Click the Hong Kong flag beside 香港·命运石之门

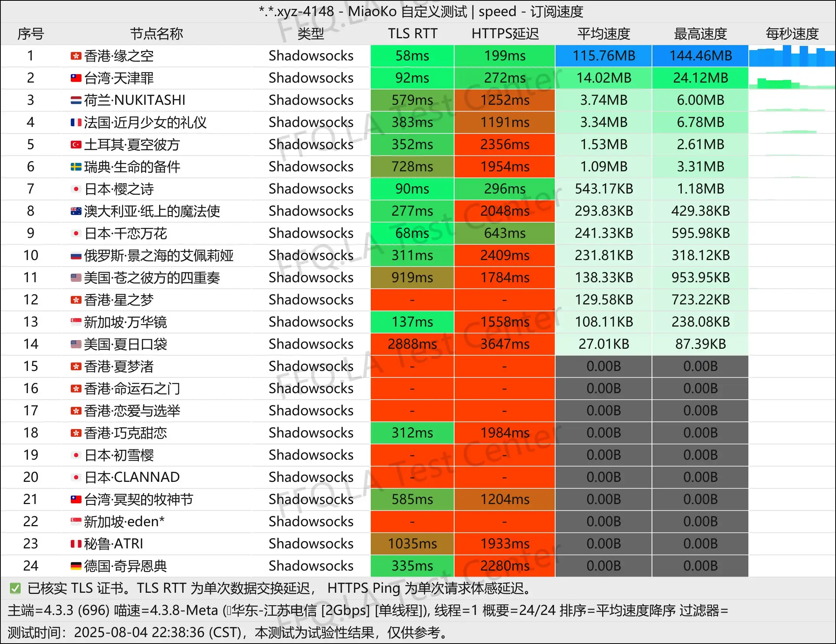click(76, 389)
